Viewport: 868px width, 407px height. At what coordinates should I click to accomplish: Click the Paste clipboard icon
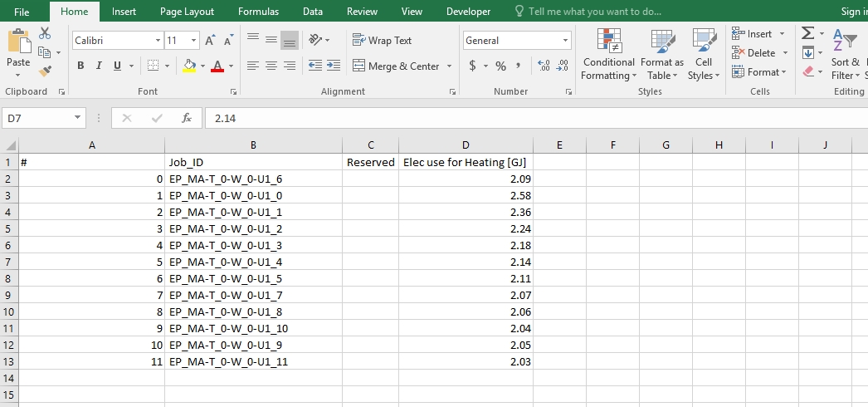18,42
